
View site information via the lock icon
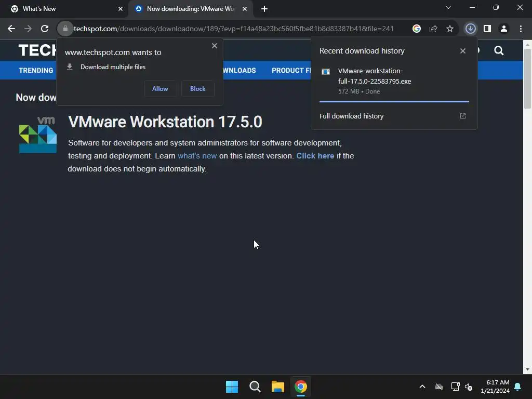pos(65,29)
